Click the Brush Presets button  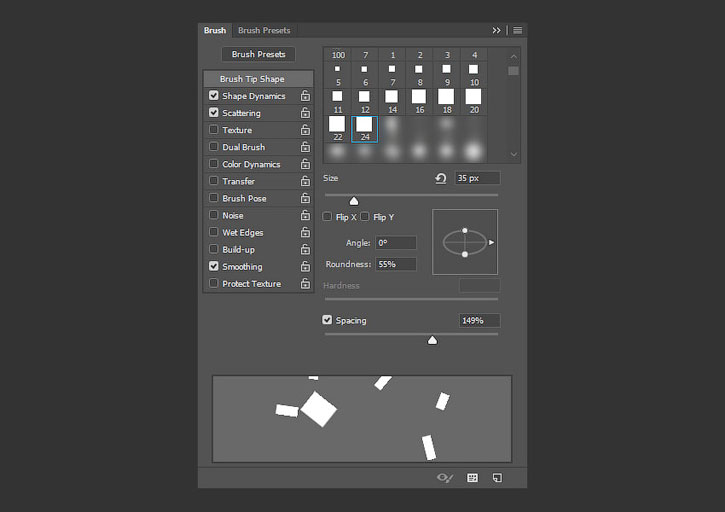[258, 54]
